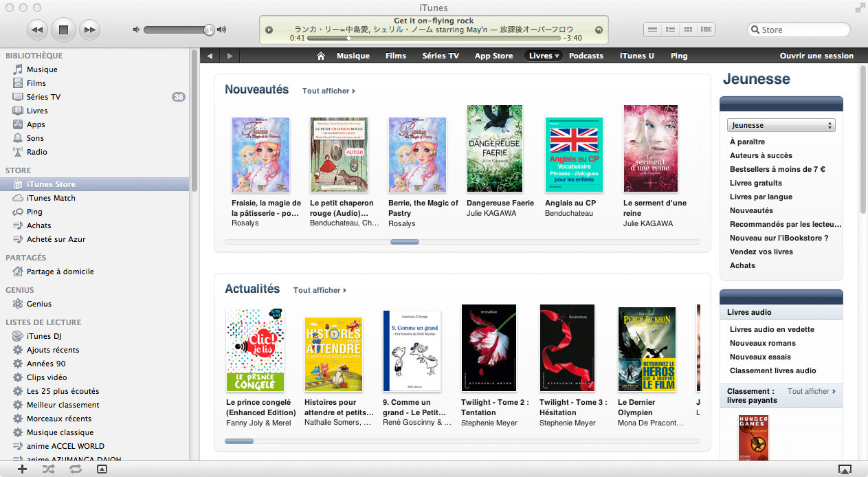Adjust the volume slider knob
Image resolution: width=868 pixels, height=477 pixels.
209,30
